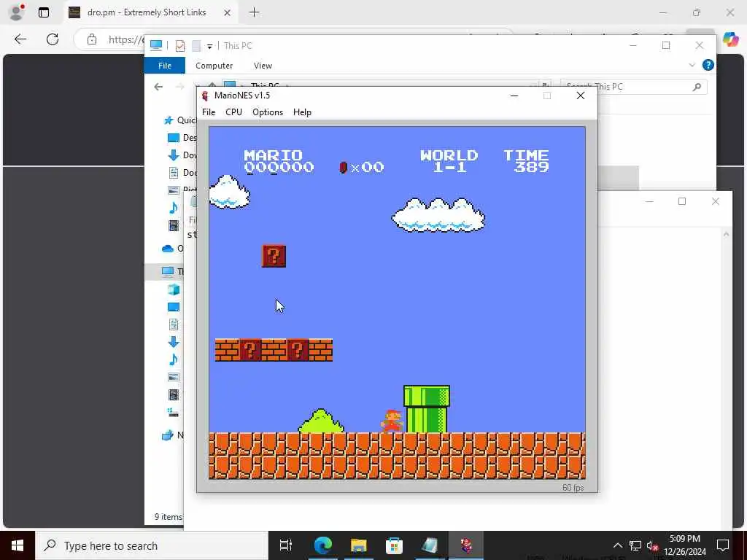Click the green warp pipe in game
Screen dimensions: 747x560
tap(427, 409)
